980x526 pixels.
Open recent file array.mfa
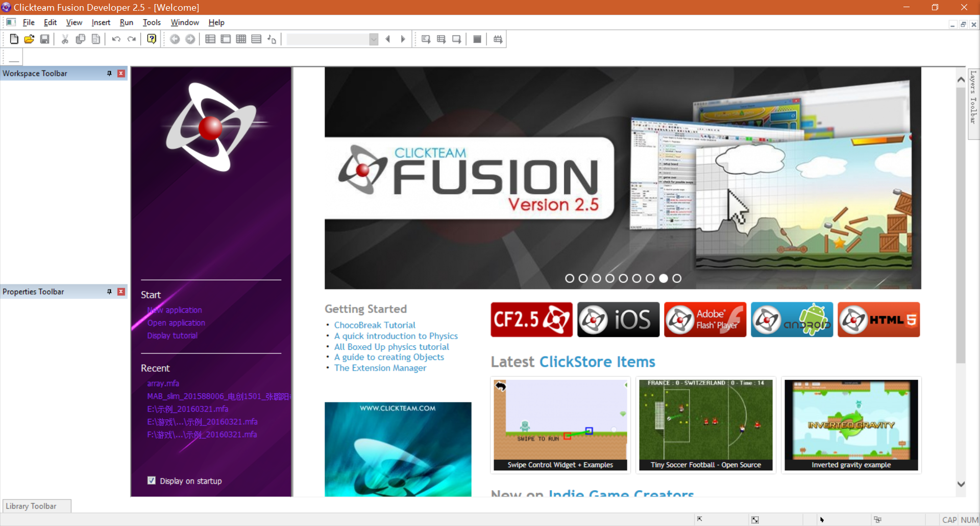163,384
